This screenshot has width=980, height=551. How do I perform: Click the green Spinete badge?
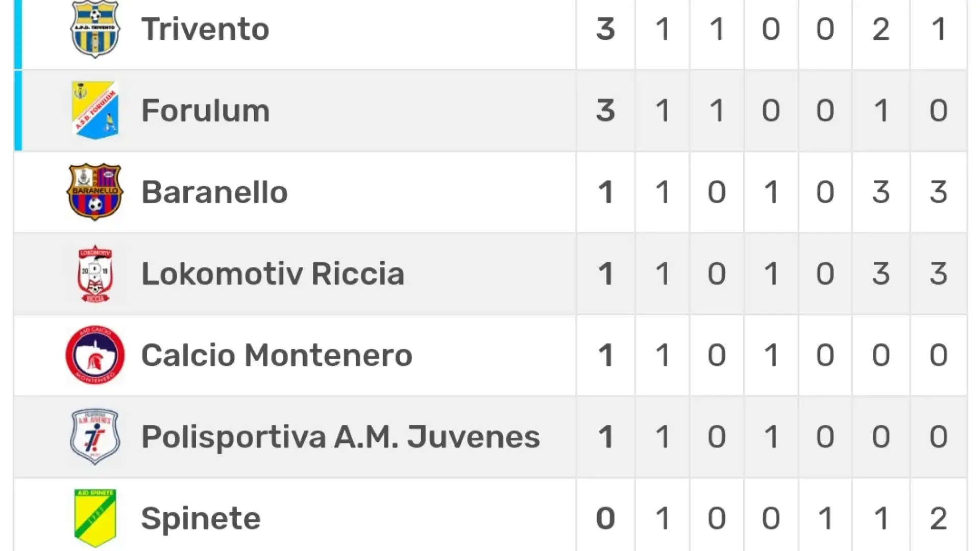click(x=95, y=518)
